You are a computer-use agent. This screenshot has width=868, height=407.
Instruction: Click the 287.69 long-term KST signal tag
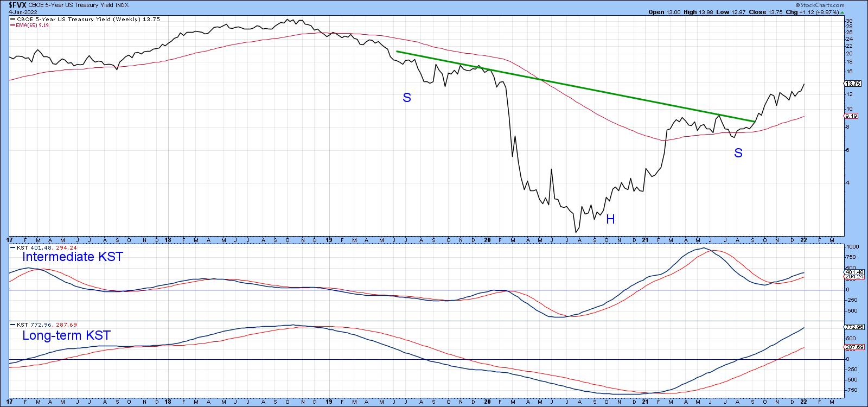pos(852,347)
